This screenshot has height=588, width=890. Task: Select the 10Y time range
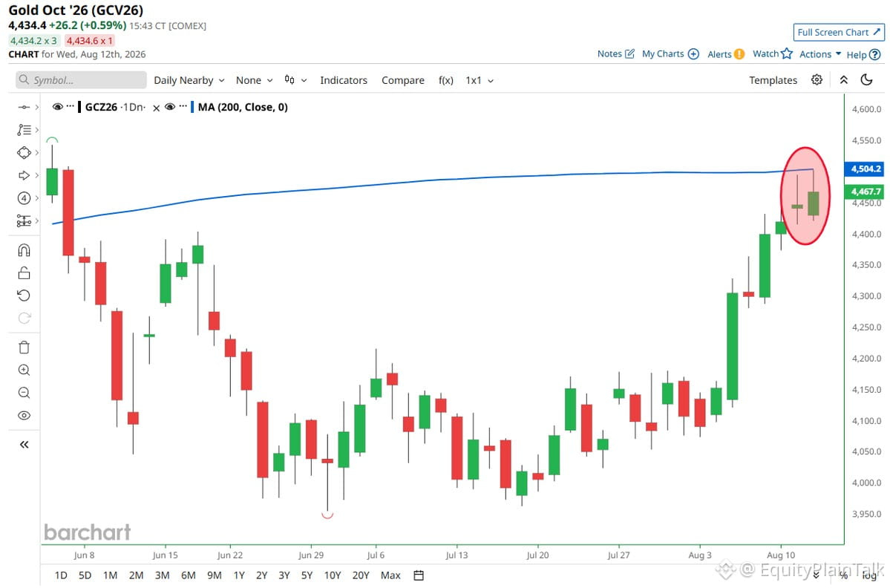click(x=332, y=575)
